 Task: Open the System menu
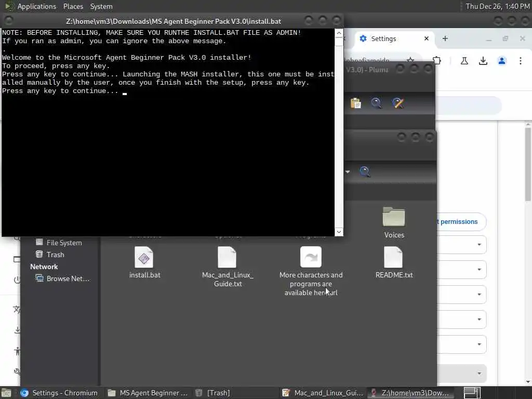[x=101, y=6]
